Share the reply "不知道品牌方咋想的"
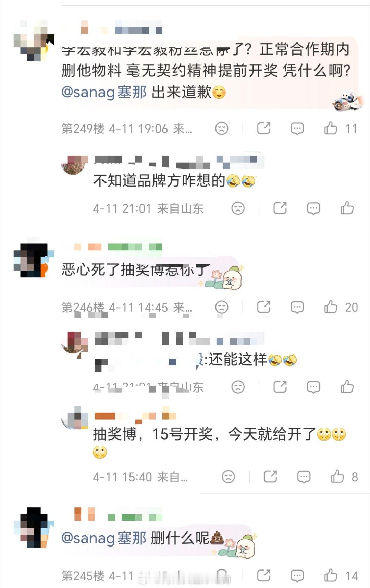 point(280,208)
